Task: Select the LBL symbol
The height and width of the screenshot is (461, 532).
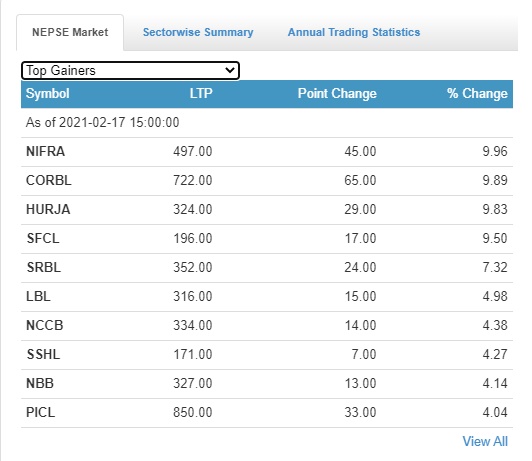Action: click(38, 296)
